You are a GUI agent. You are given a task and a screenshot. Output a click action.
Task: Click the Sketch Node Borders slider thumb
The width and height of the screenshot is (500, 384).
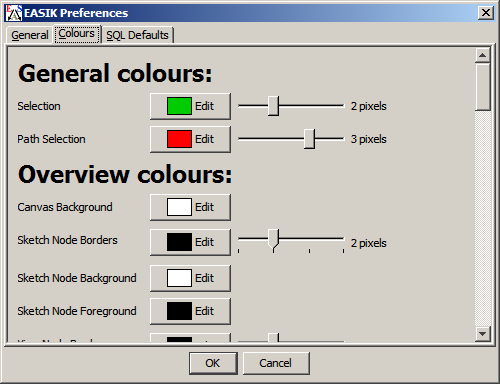coord(273,240)
